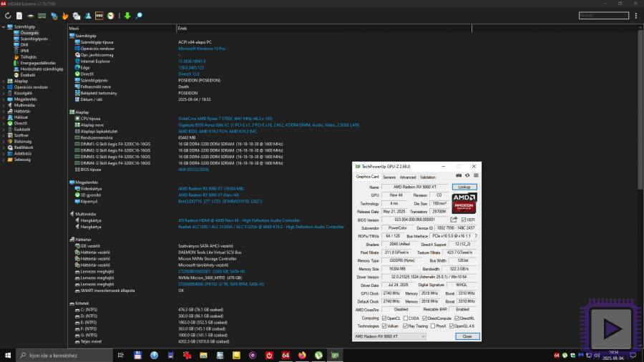Viewport: 644px width, 362px height.
Task: Click the bus interface question mark in GPU-Z
Action: [476, 236]
